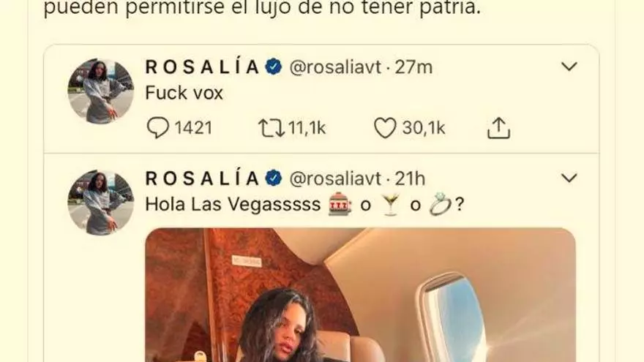The width and height of the screenshot is (644, 362).
Task: Click verified badge on the 27m tweet
Action: tap(274, 67)
